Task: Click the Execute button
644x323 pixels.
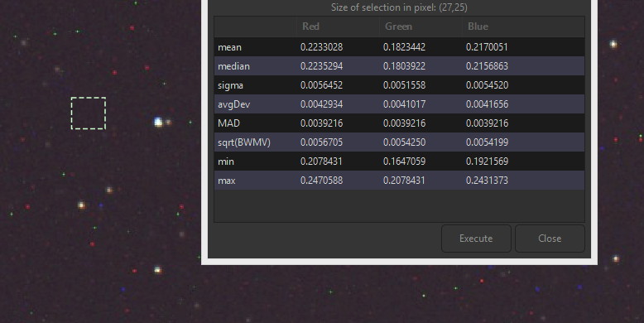Action: (476, 239)
